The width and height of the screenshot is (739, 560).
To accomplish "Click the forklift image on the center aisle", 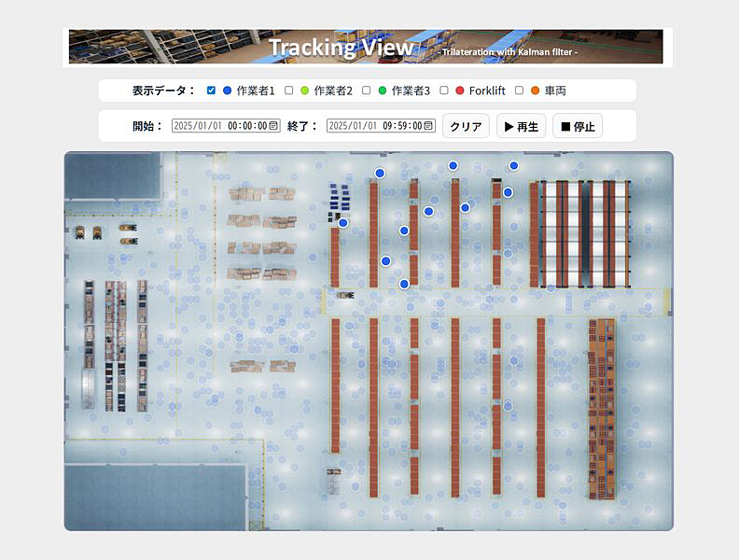I will pos(345,295).
